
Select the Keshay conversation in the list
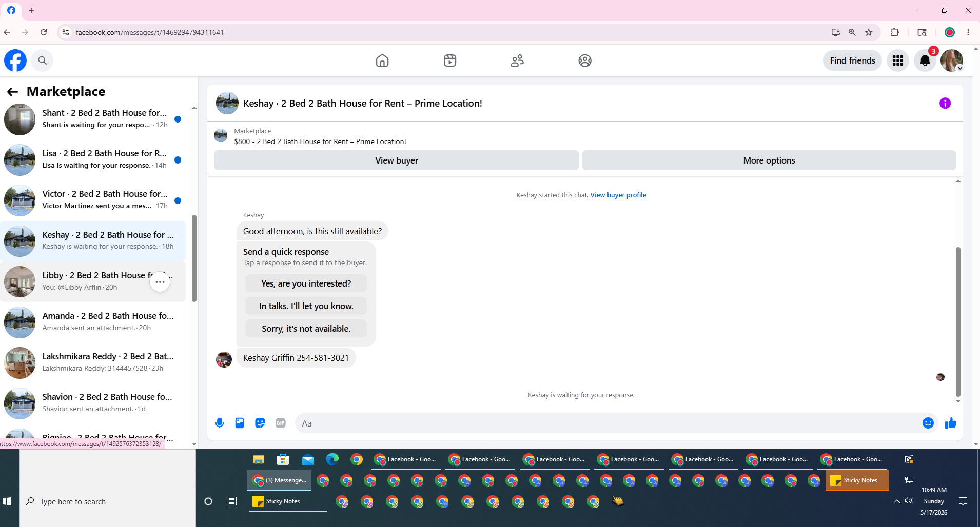pyautogui.click(x=93, y=241)
